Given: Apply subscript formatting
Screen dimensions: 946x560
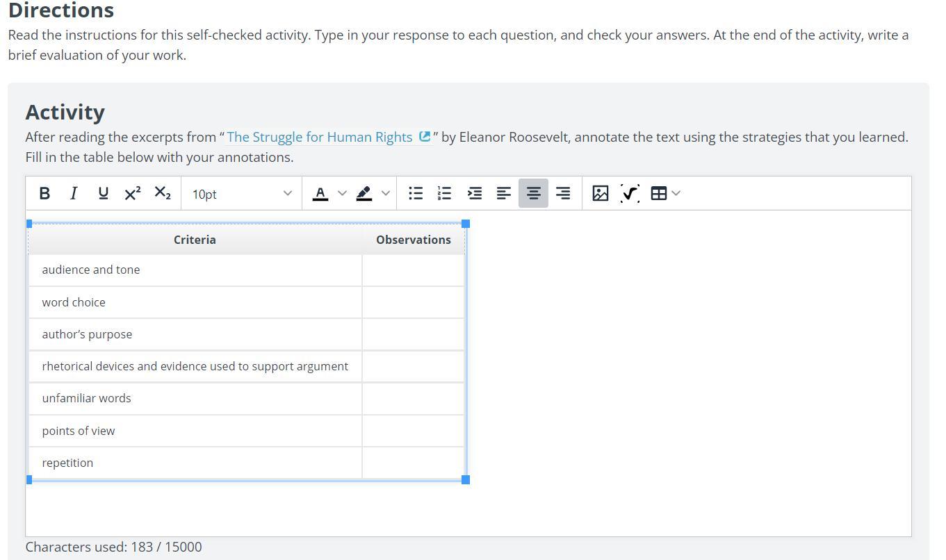Looking at the screenshot, I should tap(162, 193).
